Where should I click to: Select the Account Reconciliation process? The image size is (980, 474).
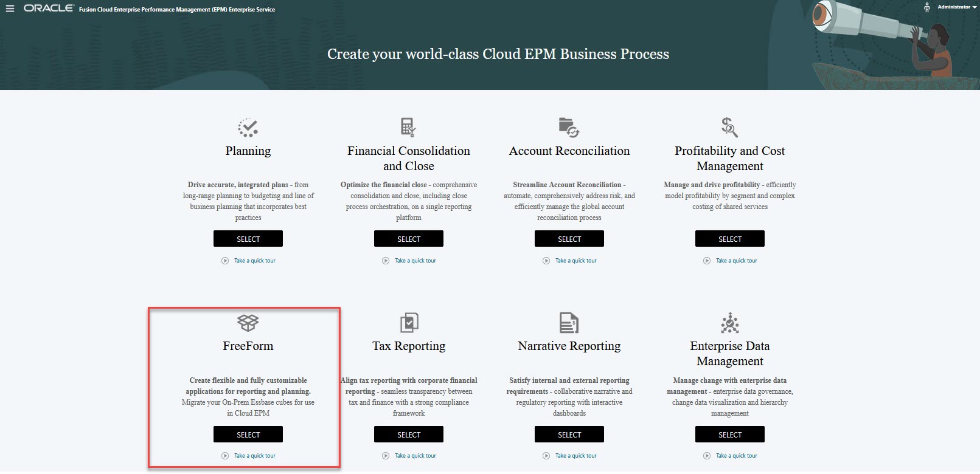pyautogui.click(x=569, y=239)
